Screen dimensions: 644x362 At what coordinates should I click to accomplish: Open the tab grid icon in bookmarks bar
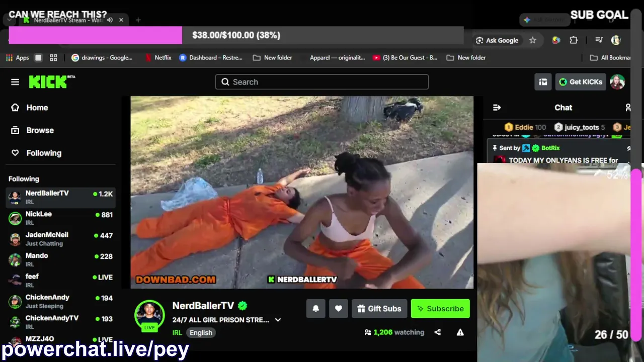tap(53, 58)
